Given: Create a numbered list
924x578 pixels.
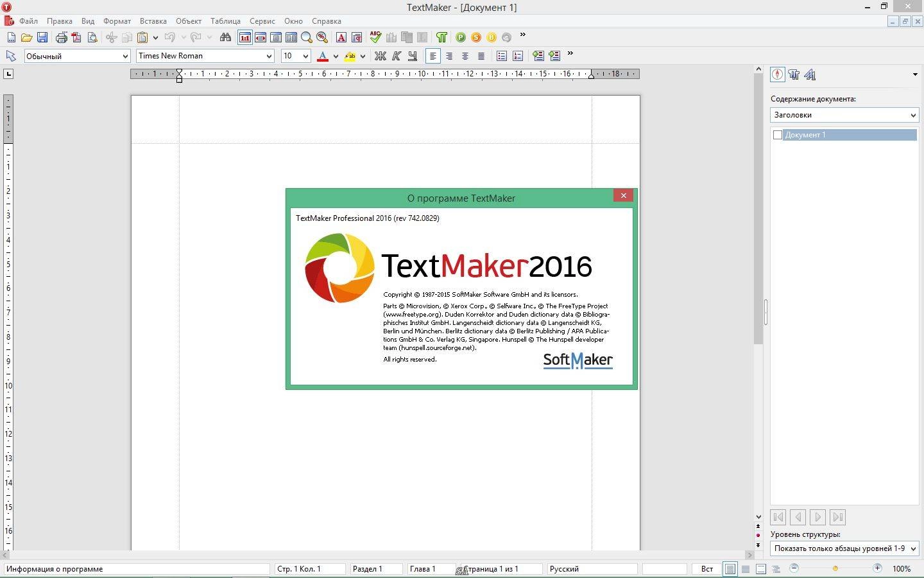Looking at the screenshot, I should (518, 56).
